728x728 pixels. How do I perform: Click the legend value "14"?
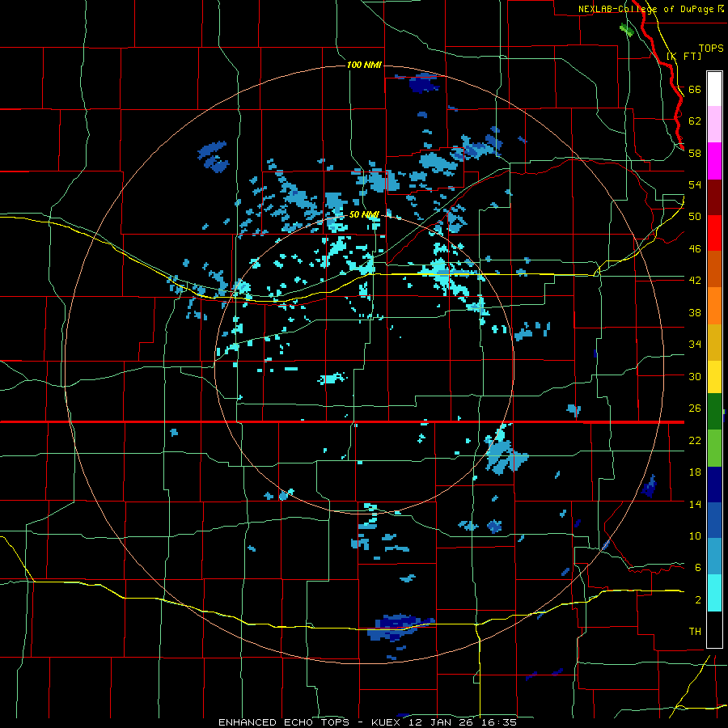[695, 504]
